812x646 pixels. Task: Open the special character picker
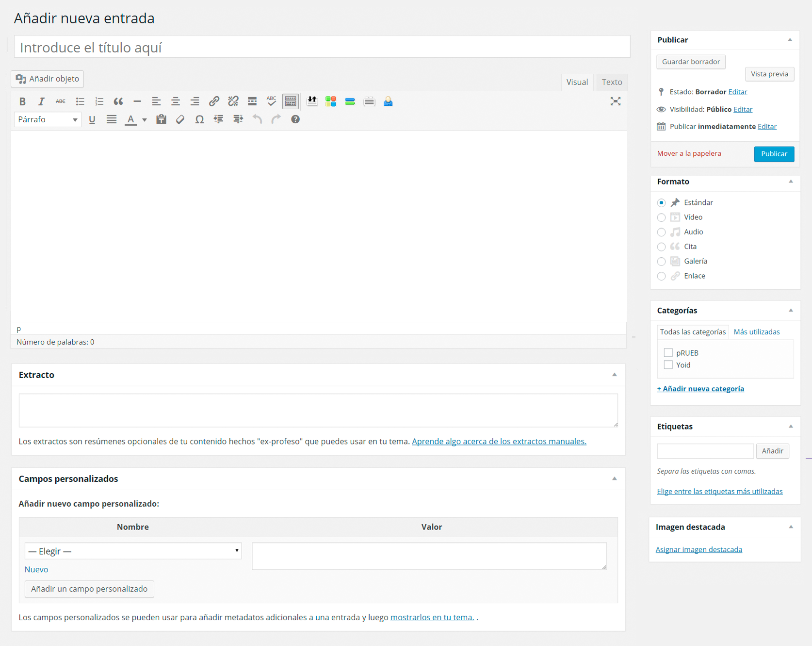tap(199, 119)
